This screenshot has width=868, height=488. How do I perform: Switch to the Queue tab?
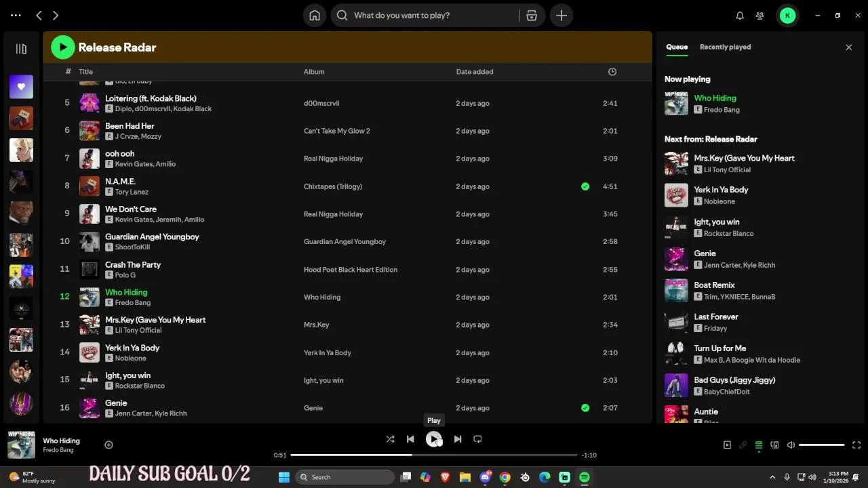click(677, 47)
